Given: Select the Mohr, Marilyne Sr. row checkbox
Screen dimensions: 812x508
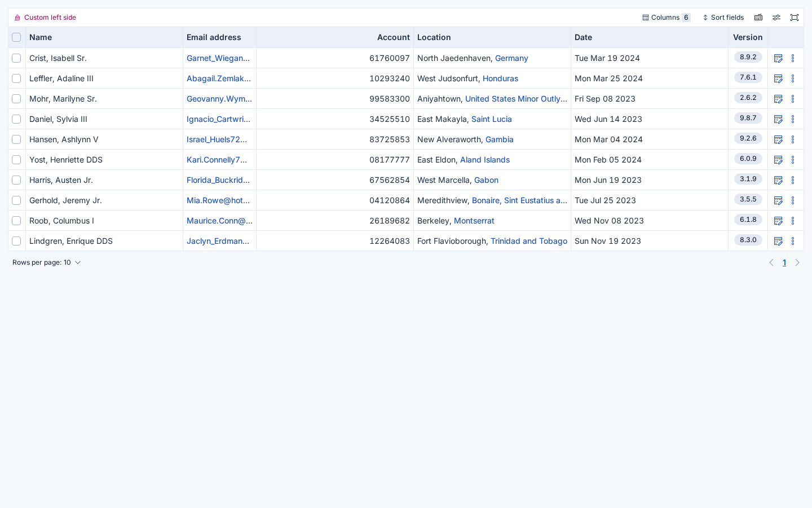Looking at the screenshot, I should pos(16,99).
